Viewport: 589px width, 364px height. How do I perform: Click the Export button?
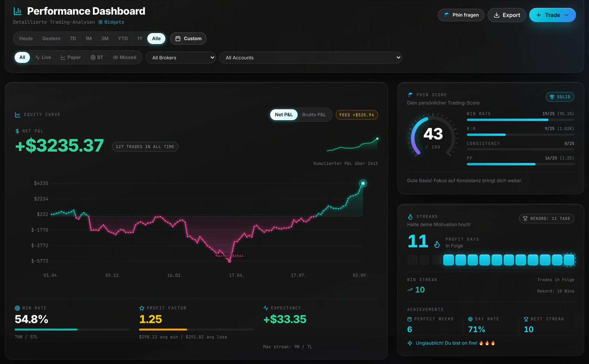click(x=507, y=15)
